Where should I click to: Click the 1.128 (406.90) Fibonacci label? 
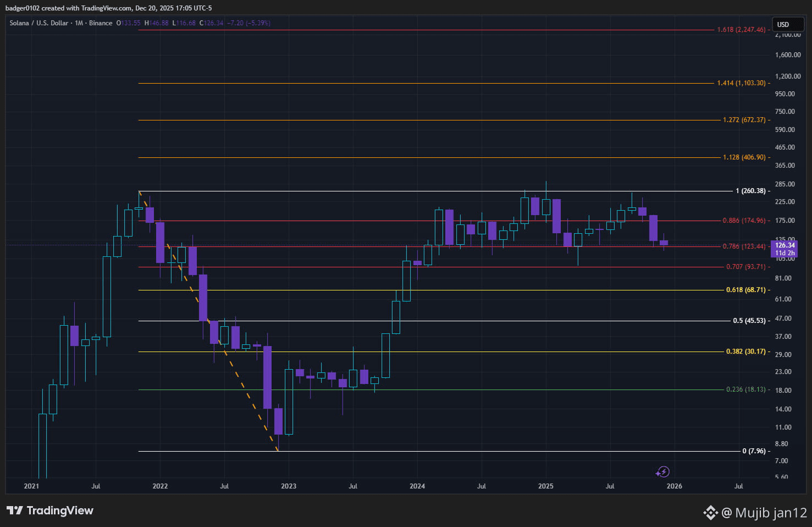coord(744,157)
